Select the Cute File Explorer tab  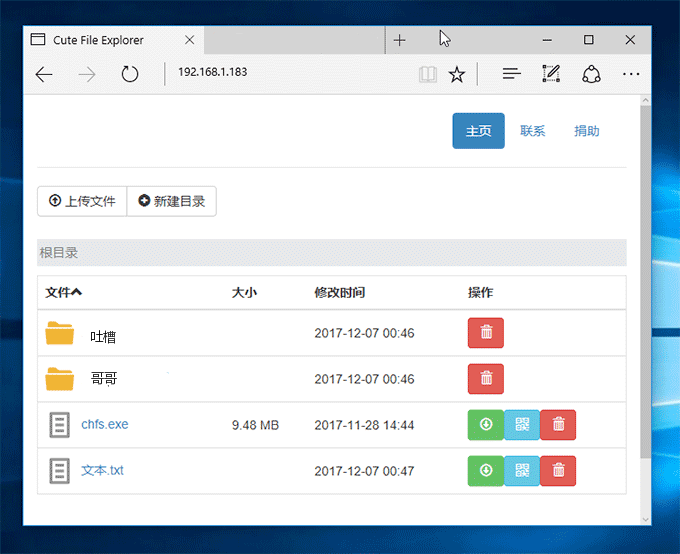pyautogui.click(x=114, y=40)
